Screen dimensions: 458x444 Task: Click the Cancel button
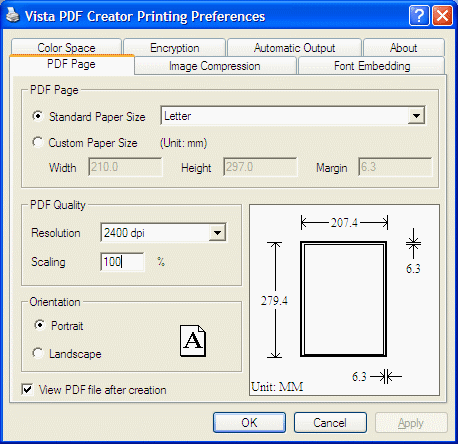click(x=330, y=423)
